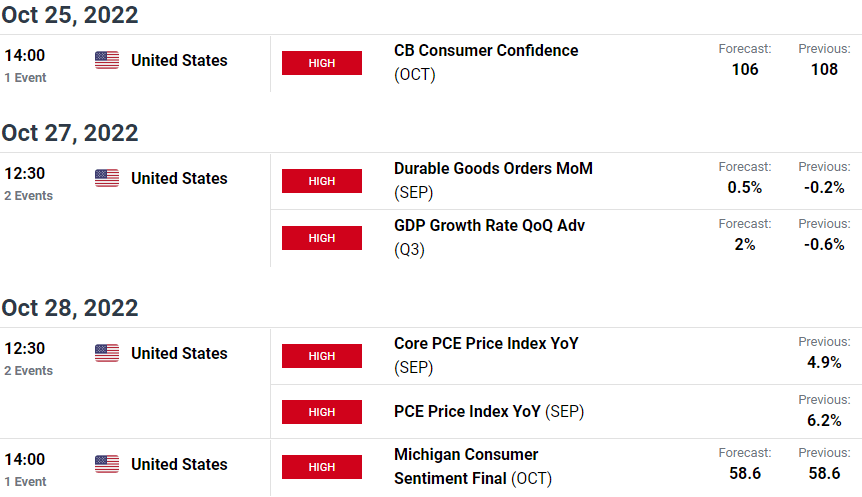Click HIGH badge for Durable Goods Orders MoM

tap(322, 181)
